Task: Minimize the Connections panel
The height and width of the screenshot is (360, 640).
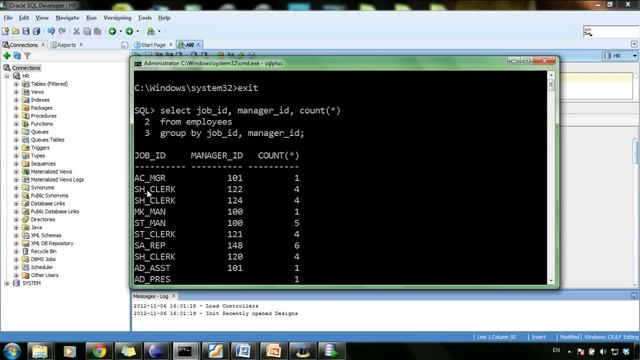Action: pos(124,45)
